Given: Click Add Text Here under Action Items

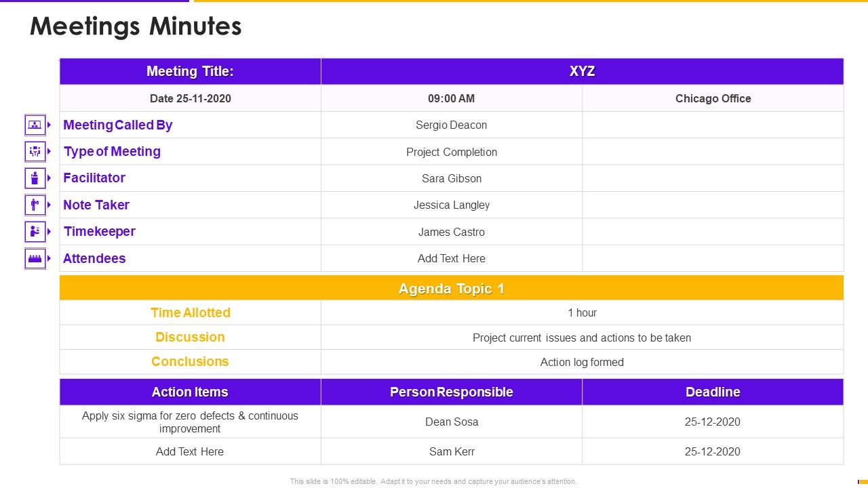Looking at the screenshot, I should [190, 451].
